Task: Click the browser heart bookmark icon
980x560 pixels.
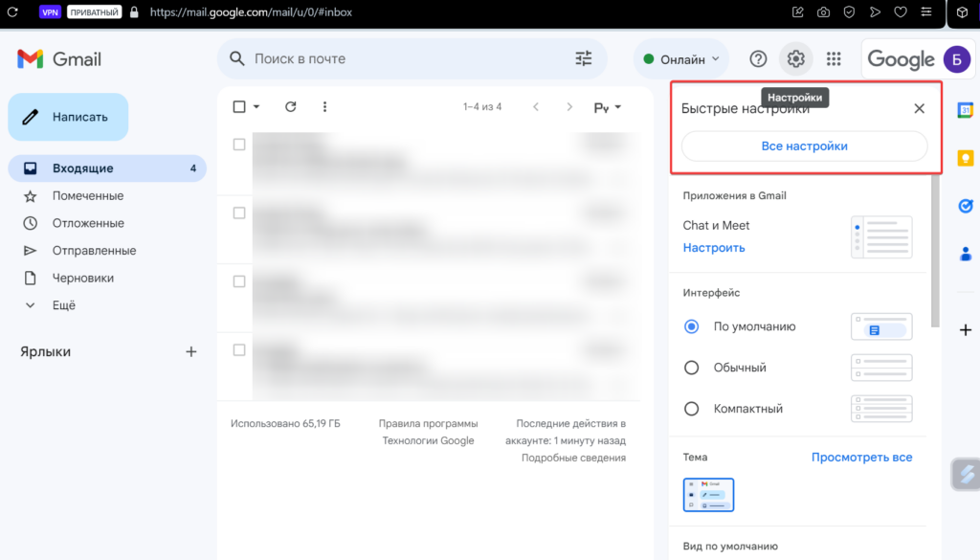Action: click(901, 11)
